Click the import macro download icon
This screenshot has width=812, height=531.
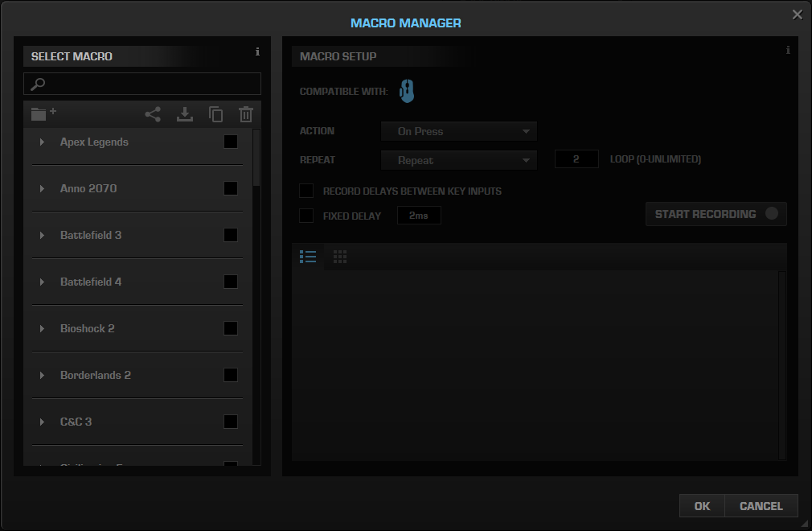tap(185, 114)
